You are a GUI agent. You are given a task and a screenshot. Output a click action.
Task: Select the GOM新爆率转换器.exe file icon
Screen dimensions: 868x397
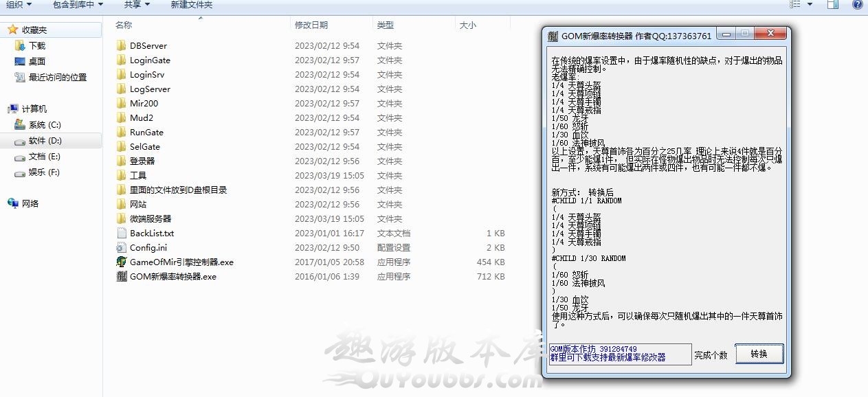(x=122, y=276)
